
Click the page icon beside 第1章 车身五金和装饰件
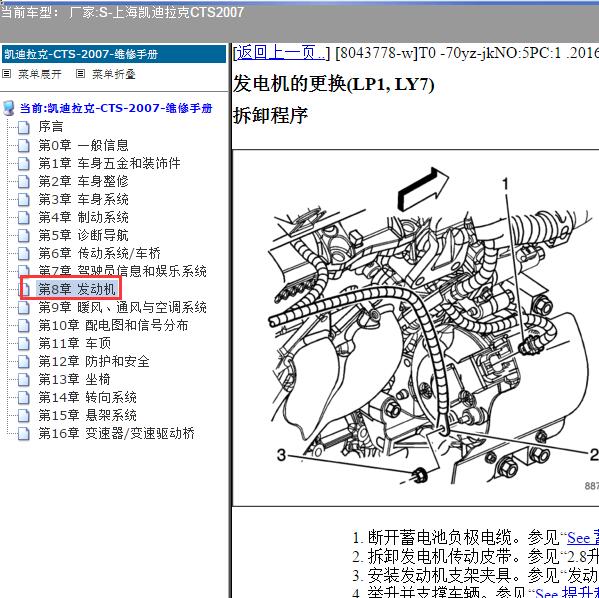point(24,163)
